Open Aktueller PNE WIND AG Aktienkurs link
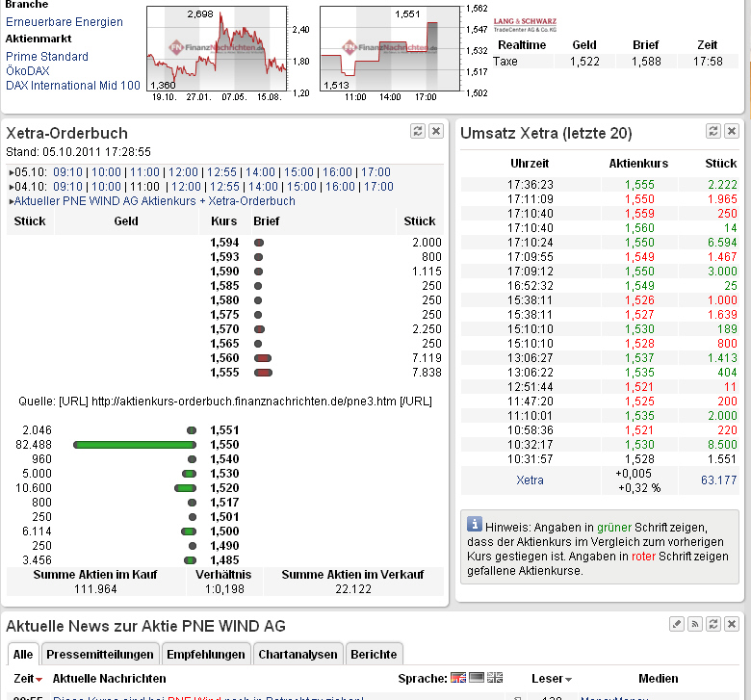 click(155, 200)
